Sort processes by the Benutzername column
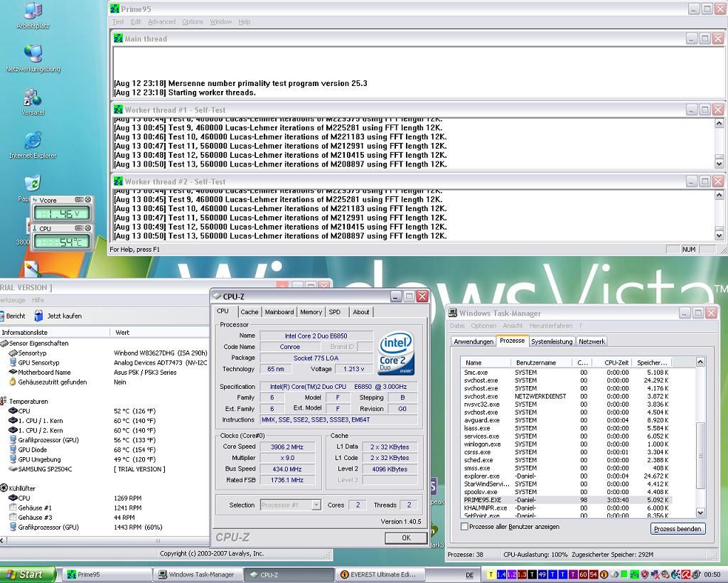The height and width of the screenshot is (583, 728). click(541, 363)
